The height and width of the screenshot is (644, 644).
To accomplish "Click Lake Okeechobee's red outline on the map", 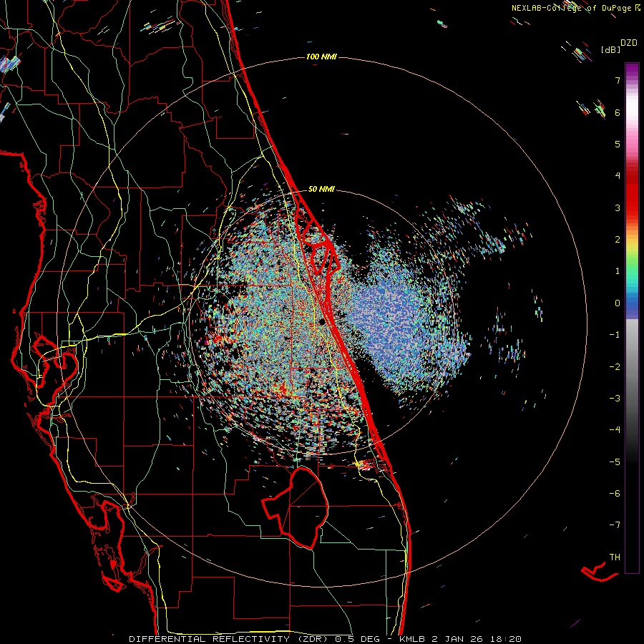I will (296, 507).
